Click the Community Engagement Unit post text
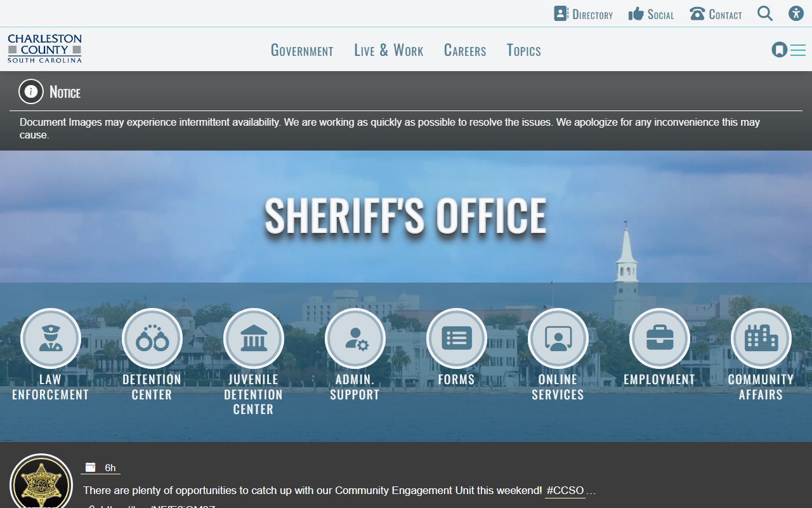 tap(313, 491)
